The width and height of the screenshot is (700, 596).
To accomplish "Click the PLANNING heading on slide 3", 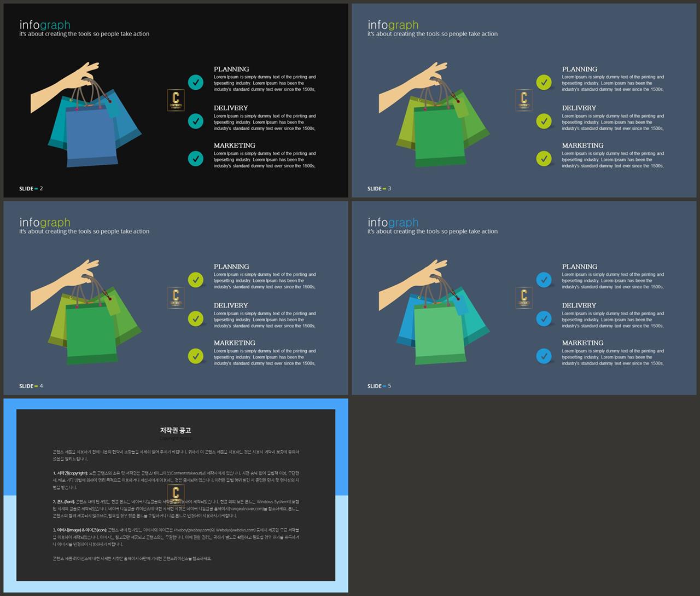I will point(580,69).
